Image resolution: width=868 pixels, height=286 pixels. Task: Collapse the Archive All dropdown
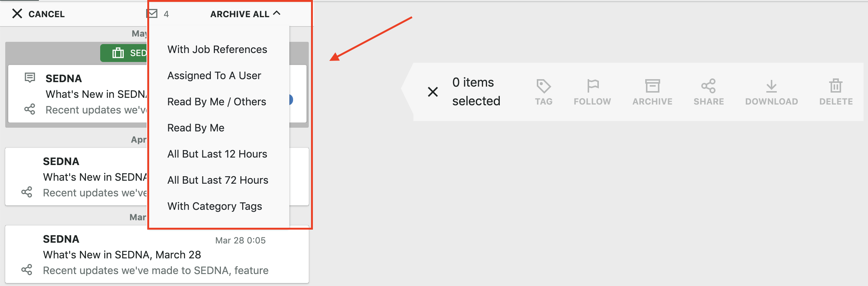245,14
